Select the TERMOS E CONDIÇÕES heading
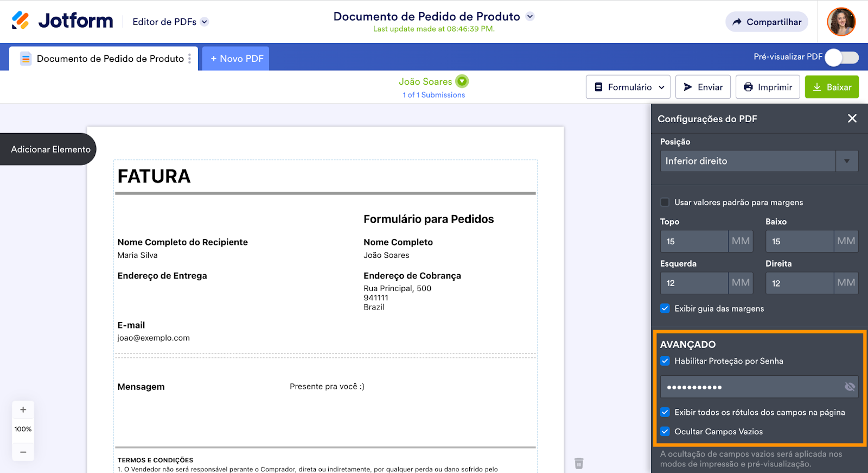 (x=155, y=460)
